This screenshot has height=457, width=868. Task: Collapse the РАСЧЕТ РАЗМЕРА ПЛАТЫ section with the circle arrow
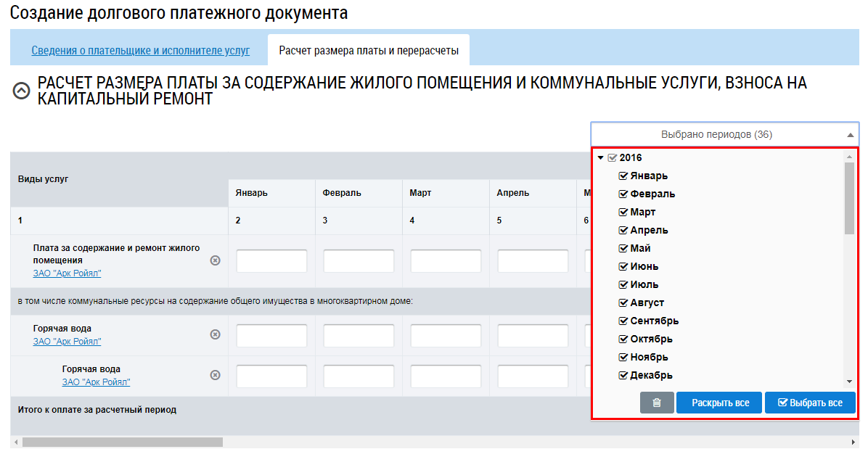pos(22,91)
